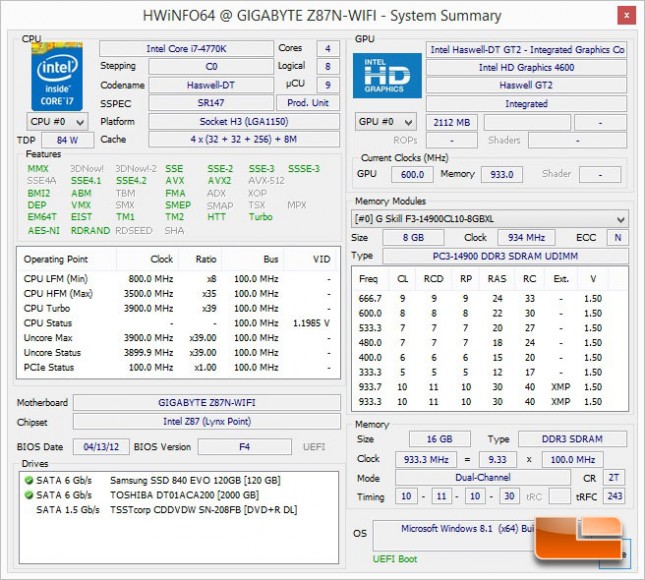Image resolution: width=645 pixels, height=580 pixels.
Task: Select the TSSTcorp CDDVDW SN-208FB drive entry
Action: pyautogui.click(x=178, y=510)
